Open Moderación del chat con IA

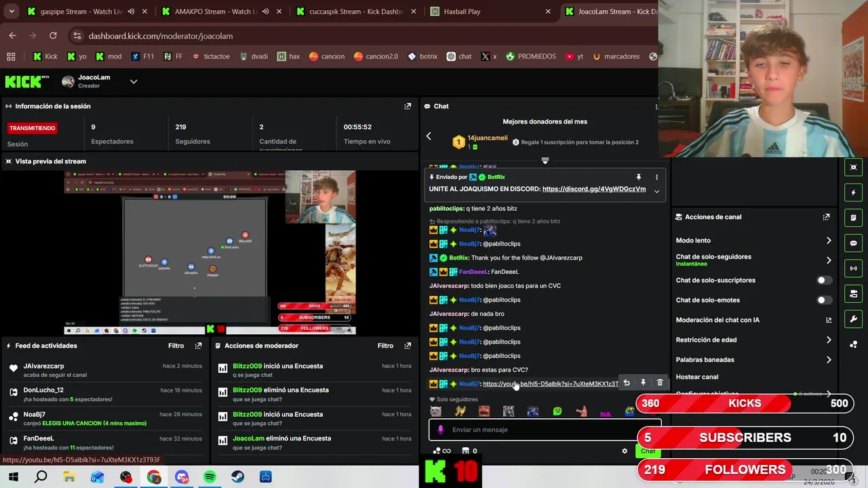pos(753,320)
